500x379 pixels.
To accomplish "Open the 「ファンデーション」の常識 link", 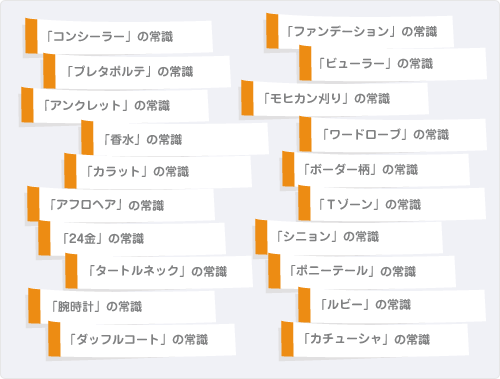I will (x=360, y=31).
